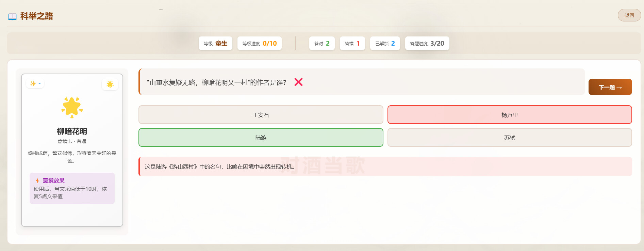This screenshot has width=644, height=251.
Task: Click the large glowing star card icon
Action: tap(72, 107)
